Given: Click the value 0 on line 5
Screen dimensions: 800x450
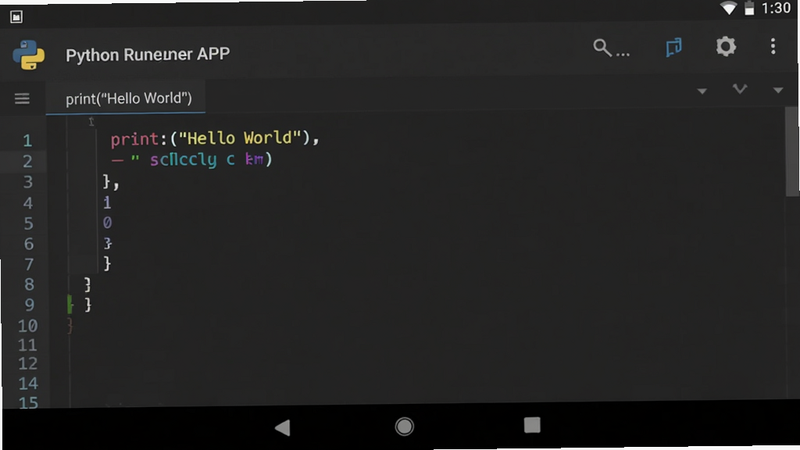Looking at the screenshot, I should (107, 223).
